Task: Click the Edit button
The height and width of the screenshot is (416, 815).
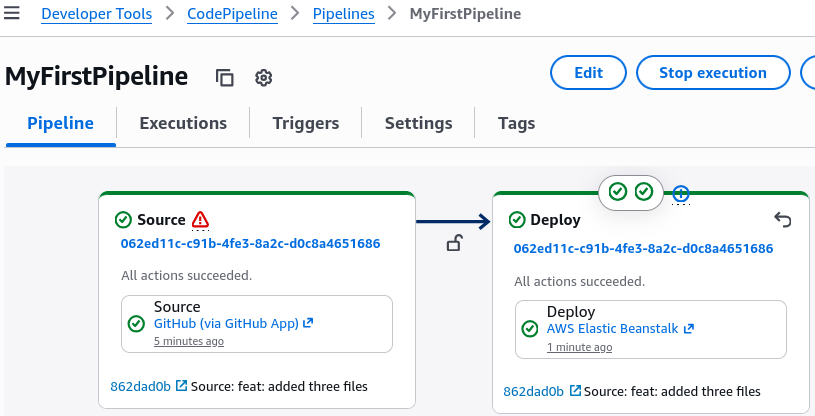Action: pyautogui.click(x=588, y=73)
